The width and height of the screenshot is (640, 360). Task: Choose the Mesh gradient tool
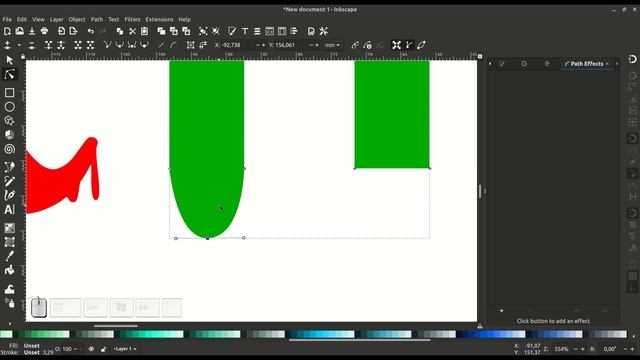(9, 242)
